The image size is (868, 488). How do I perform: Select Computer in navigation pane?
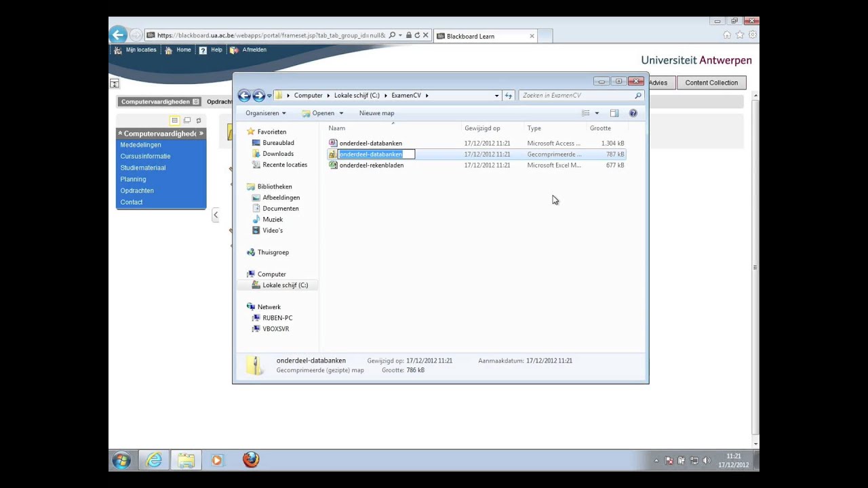point(271,274)
